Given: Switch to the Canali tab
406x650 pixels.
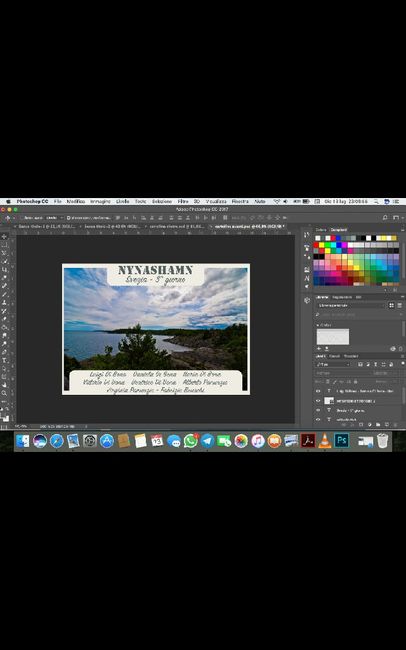Looking at the screenshot, I should pyautogui.click(x=335, y=356).
